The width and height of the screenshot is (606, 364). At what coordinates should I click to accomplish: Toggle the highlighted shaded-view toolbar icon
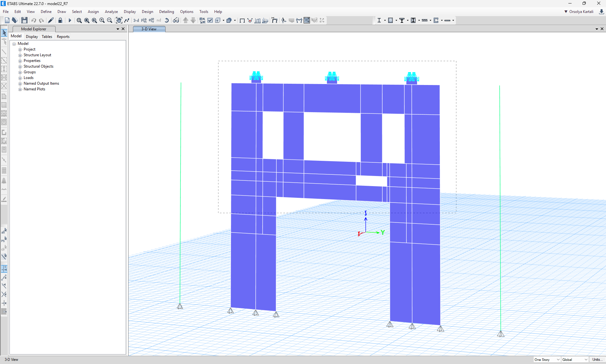(307, 20)
